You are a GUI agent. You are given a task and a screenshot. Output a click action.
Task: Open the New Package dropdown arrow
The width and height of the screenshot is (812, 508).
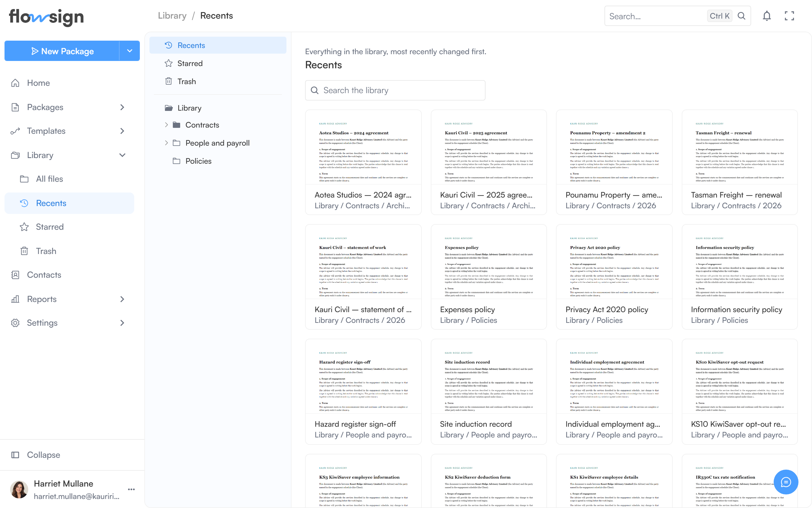[129, 51]
